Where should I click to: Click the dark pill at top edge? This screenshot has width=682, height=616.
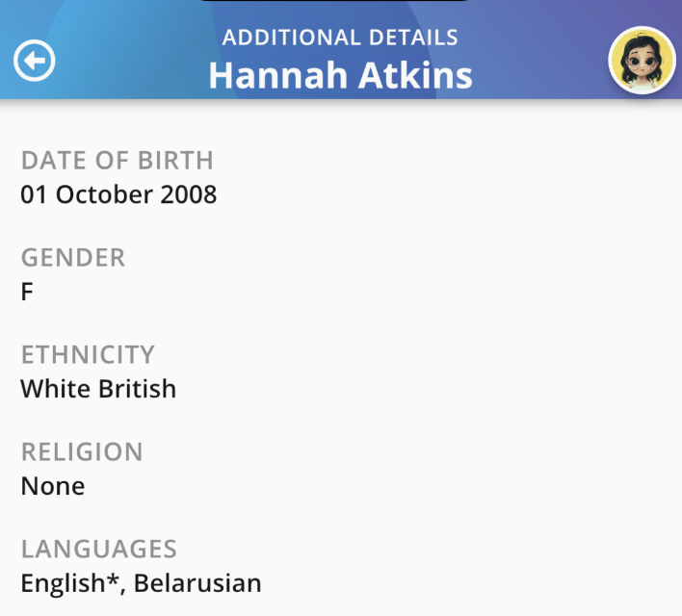pos(340,3)
